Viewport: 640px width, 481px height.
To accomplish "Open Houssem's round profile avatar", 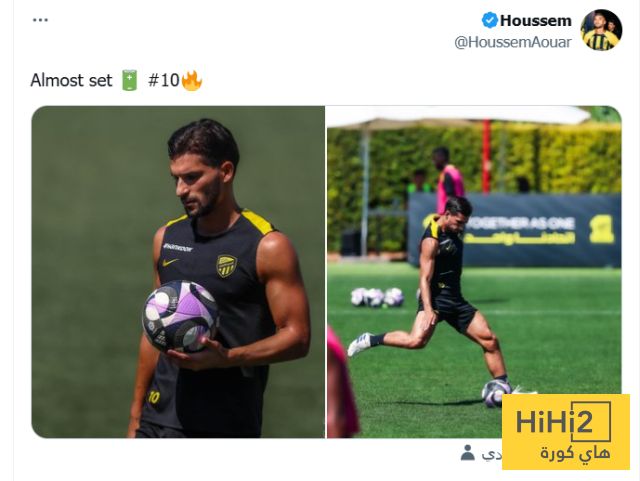I will (601, 30).
